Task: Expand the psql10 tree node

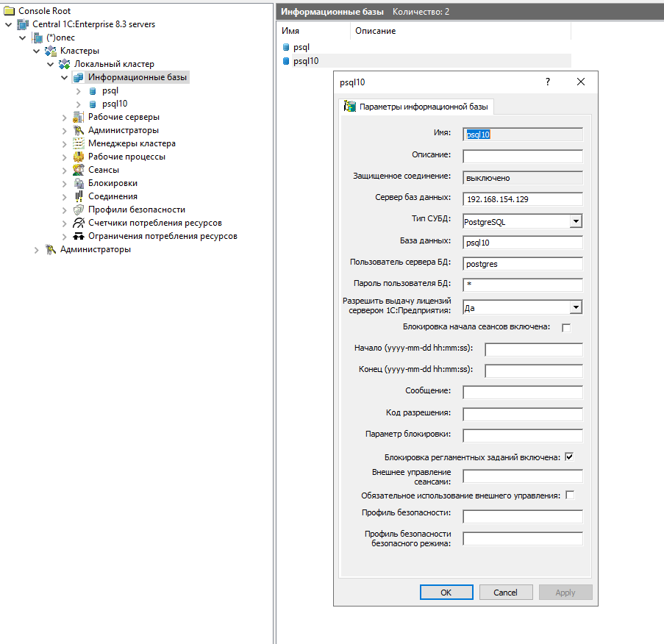Action: click(79, 104)
